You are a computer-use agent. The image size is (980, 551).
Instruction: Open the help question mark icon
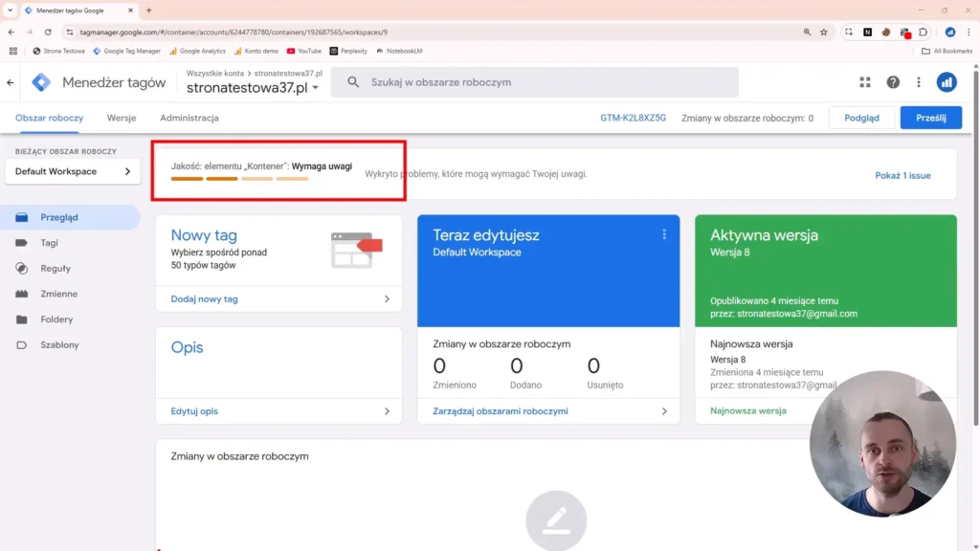pos(893,82)
